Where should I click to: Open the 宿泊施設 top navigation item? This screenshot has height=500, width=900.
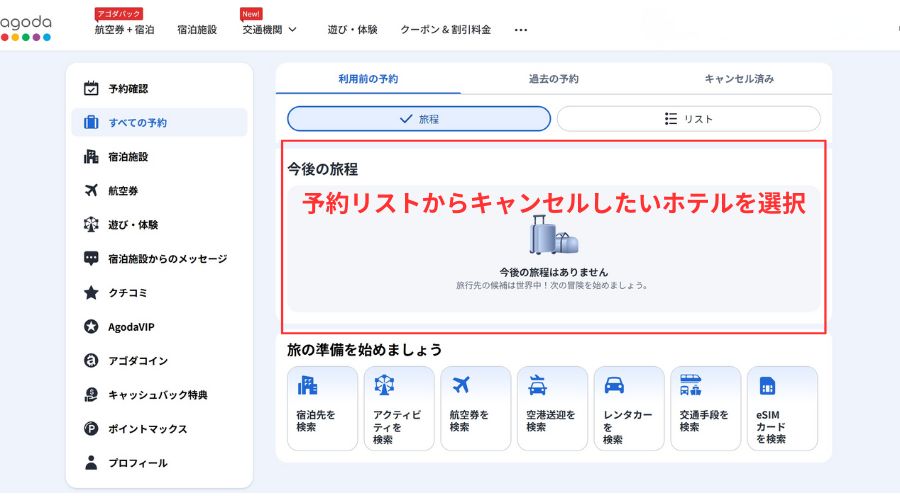197,30
